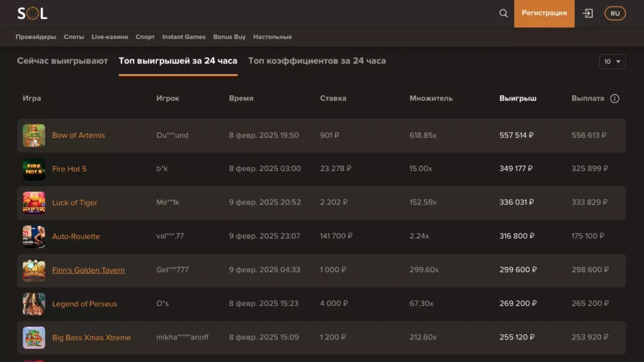Image resolution: width=644 pixels, height=362 pixels.
Task: Open the search magnifier icon
Action: (x=503, y=13)
